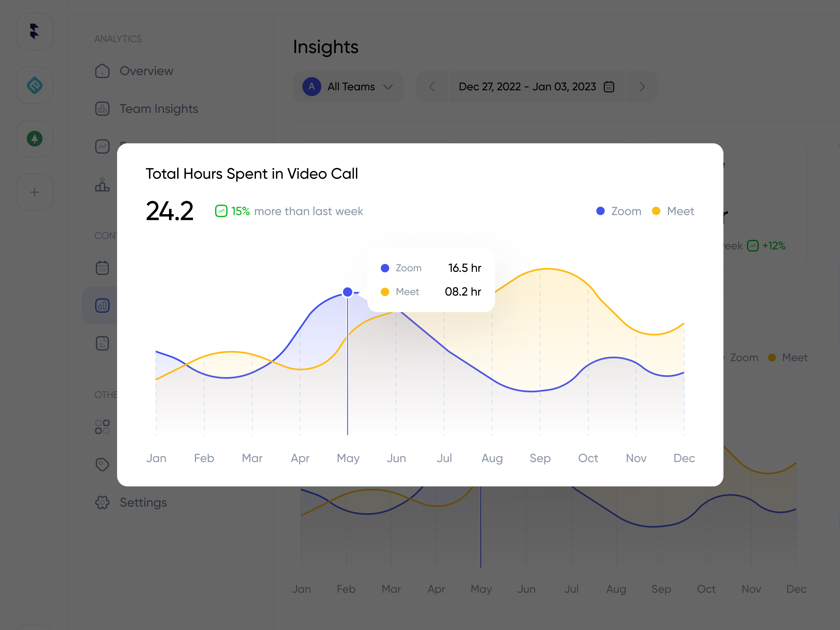Click the plus button to add a workspace
Viewport: 840px width, 630px height.
pyautogui.click(x=35, y=192)
